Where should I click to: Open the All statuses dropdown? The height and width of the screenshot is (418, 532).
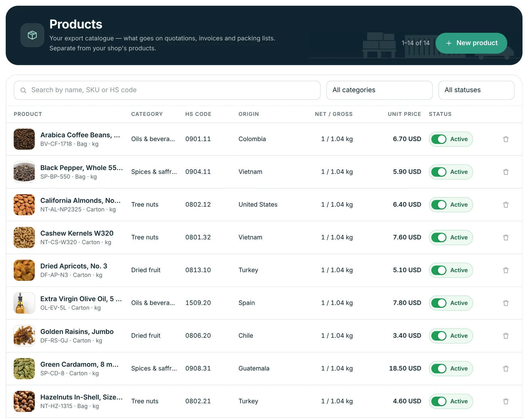476,90
